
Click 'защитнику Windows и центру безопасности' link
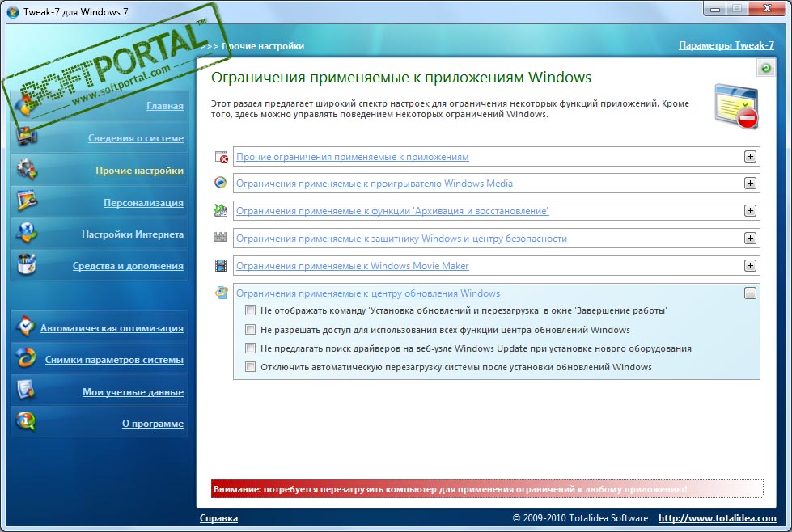(x=401, y=239)
